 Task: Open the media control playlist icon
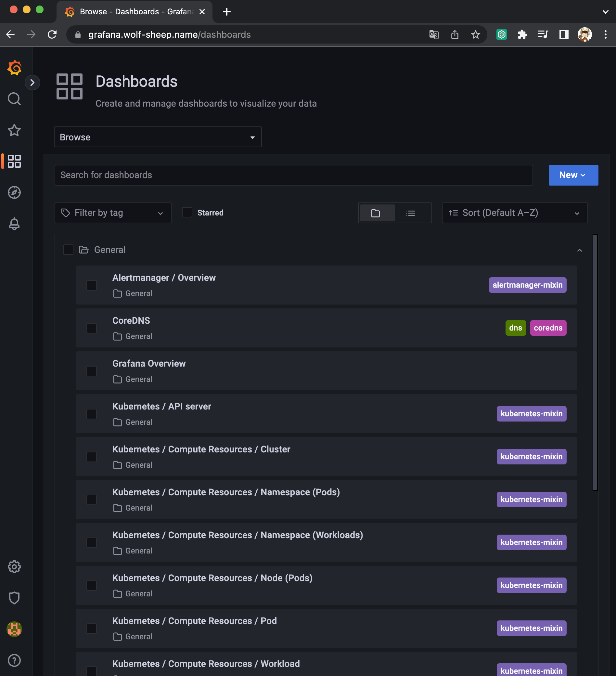[543, 34]
